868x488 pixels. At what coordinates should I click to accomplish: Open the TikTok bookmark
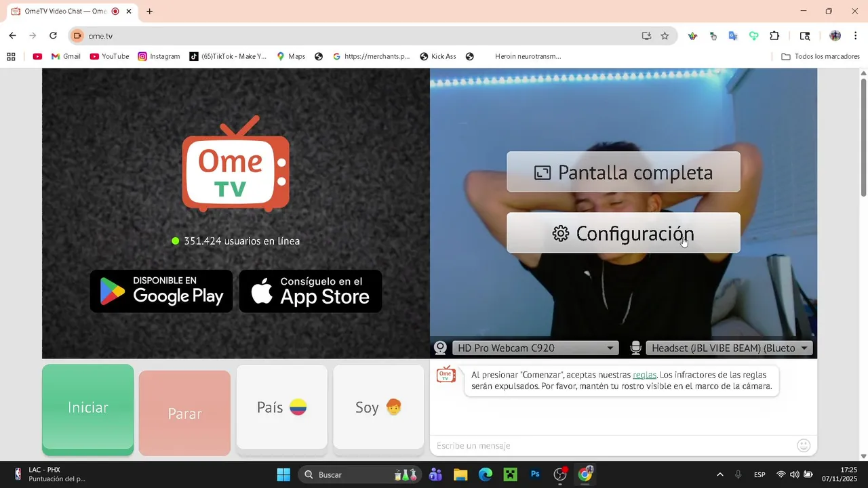228,56
